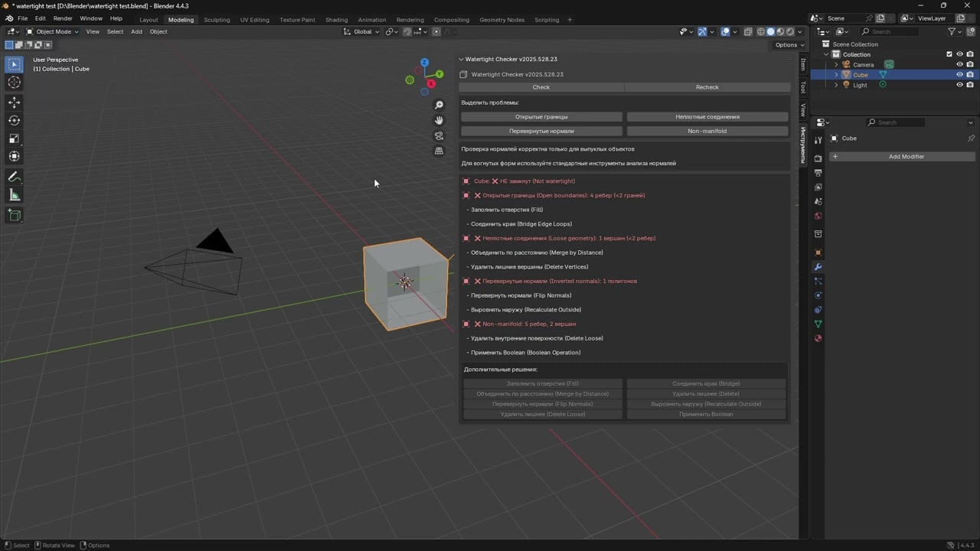Hide the Camera in viewport
Screen dimensions: 980x551
959,64
